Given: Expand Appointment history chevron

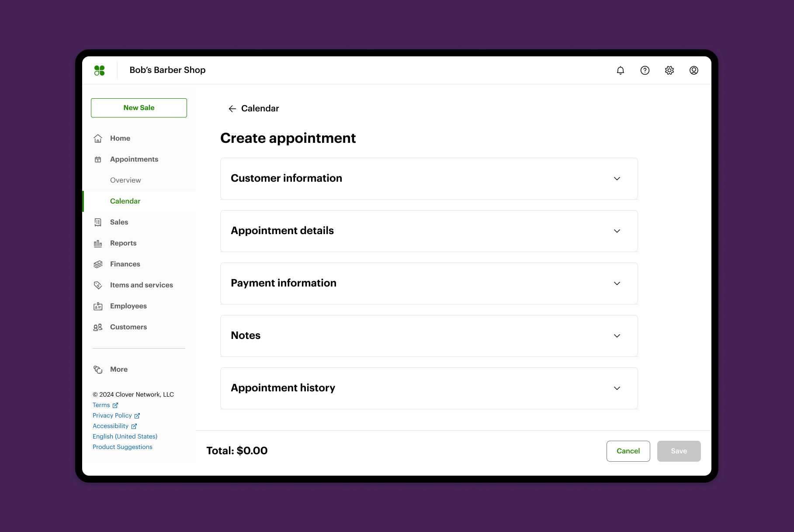Looking at the screenshot, I should coord(617,388).
